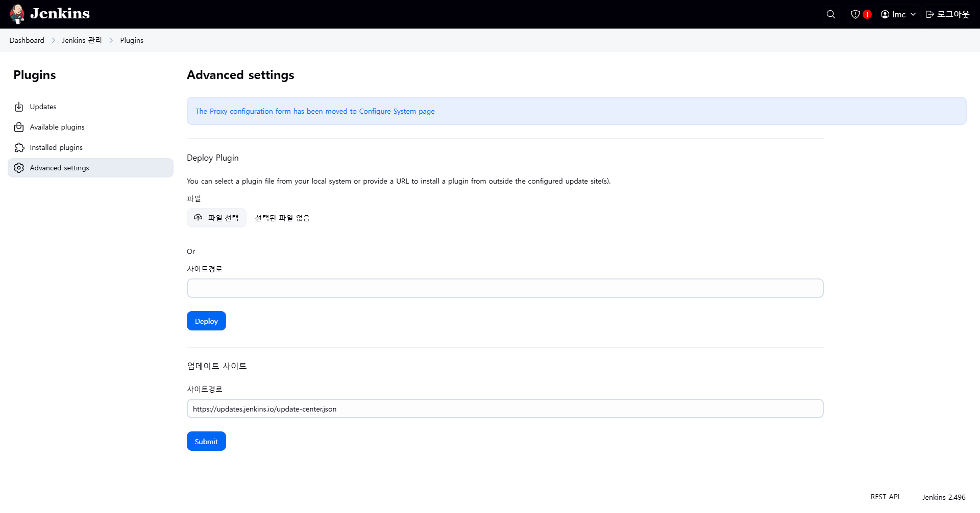Follow the Configure System page link
This screenshot has width=980, height=513.
click(x=397, y=111)
